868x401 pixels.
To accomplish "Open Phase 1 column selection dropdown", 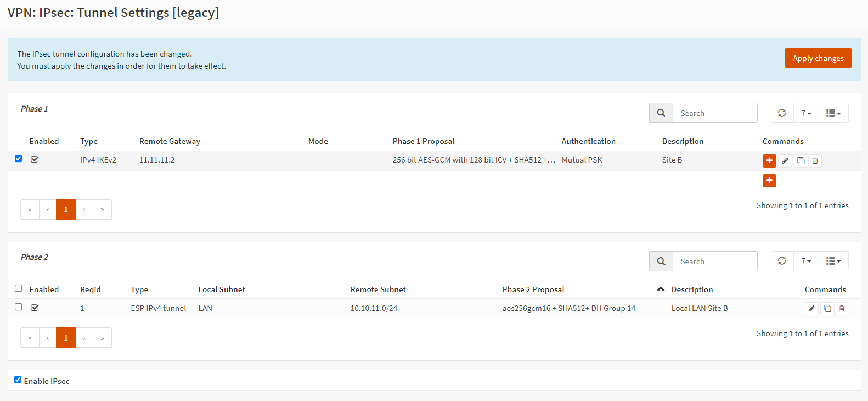I will click(x=833, y=113).
